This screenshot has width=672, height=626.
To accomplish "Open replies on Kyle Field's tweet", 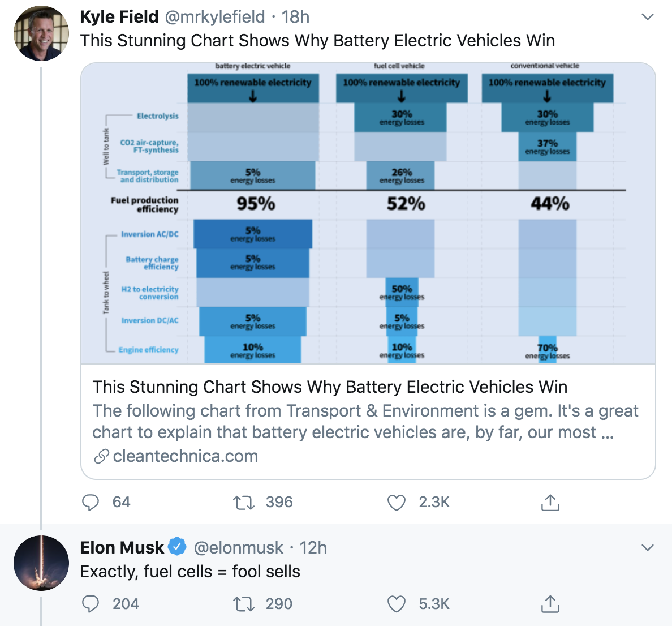I will [91, 502].
